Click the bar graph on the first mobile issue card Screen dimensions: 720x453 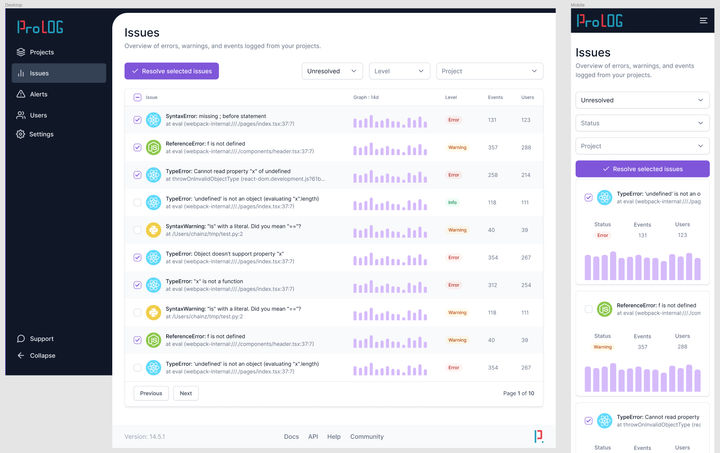(x=642, y=266)
